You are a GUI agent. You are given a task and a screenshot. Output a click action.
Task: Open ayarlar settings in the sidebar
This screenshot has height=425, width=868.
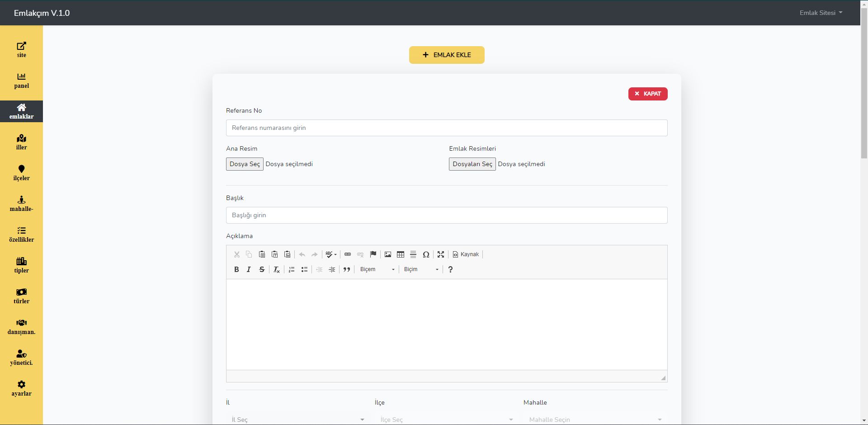pos(21,388)
